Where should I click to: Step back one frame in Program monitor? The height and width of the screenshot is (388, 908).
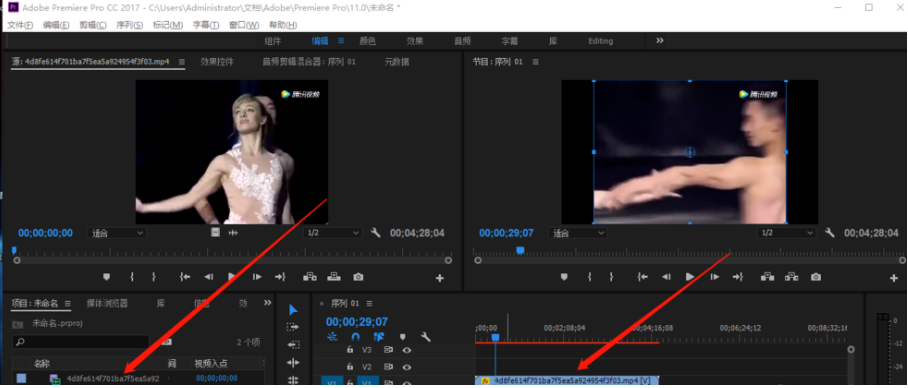click(666, 277)
